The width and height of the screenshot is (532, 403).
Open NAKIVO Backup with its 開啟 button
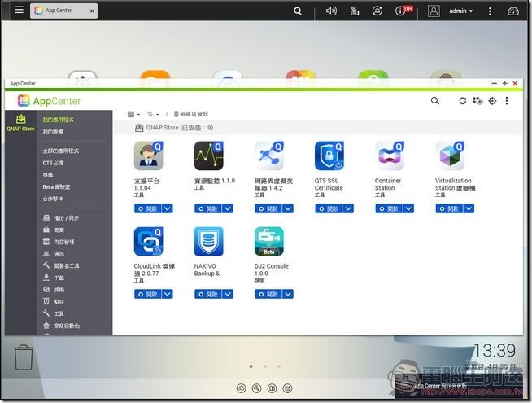(208, 294)
